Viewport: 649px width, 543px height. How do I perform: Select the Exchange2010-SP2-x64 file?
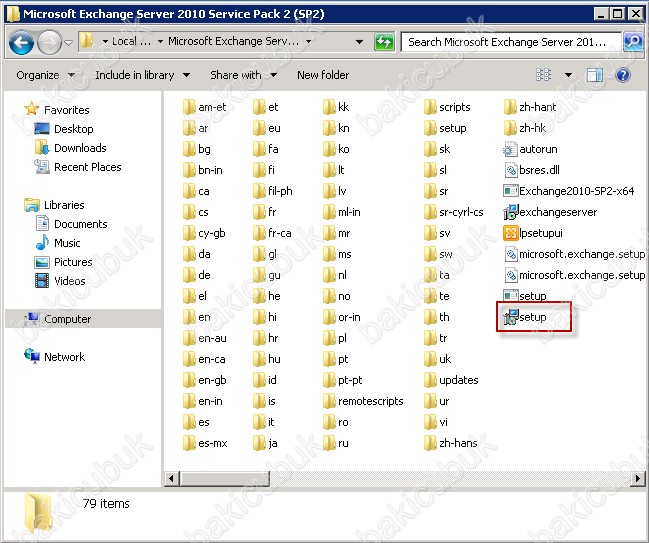pos(569,191)
